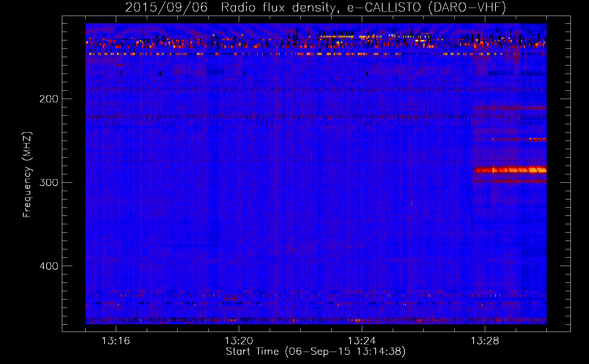Select the 13:28 time tick label
This screenshot has height=364, width=589.
coord(485,341)
